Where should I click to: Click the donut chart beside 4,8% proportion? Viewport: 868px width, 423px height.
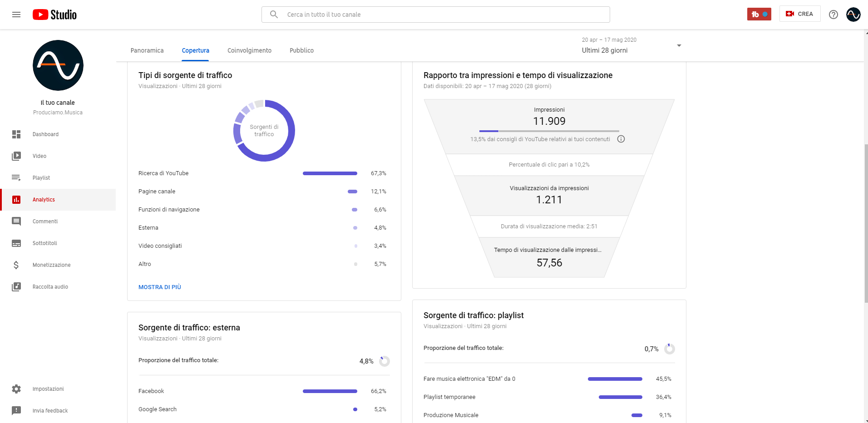click(x=385, y=361)
